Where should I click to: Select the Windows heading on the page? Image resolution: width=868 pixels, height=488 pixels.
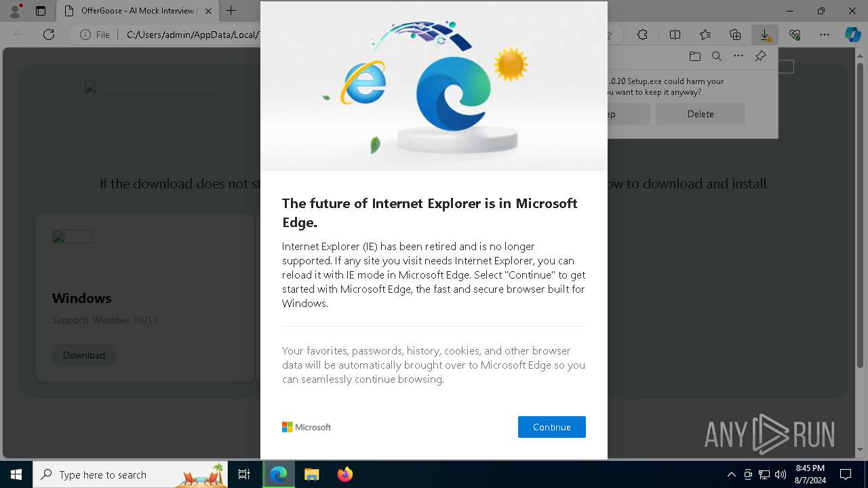pos(82,298)
